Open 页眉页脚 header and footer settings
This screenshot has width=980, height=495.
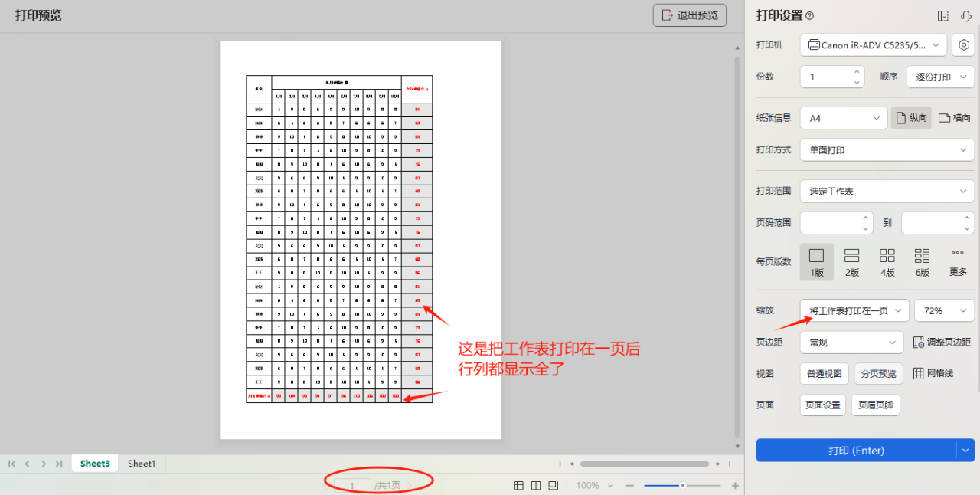pyautogui.click(x=875, y=405)
